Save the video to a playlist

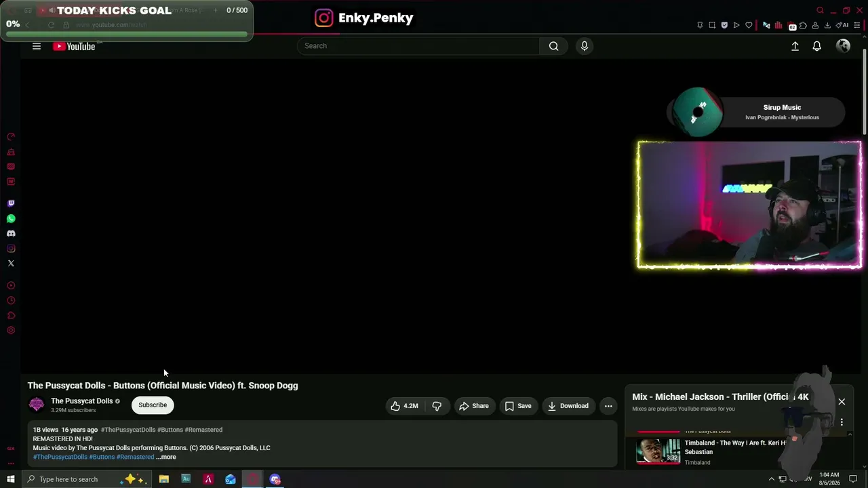click(x=517, y=406)
